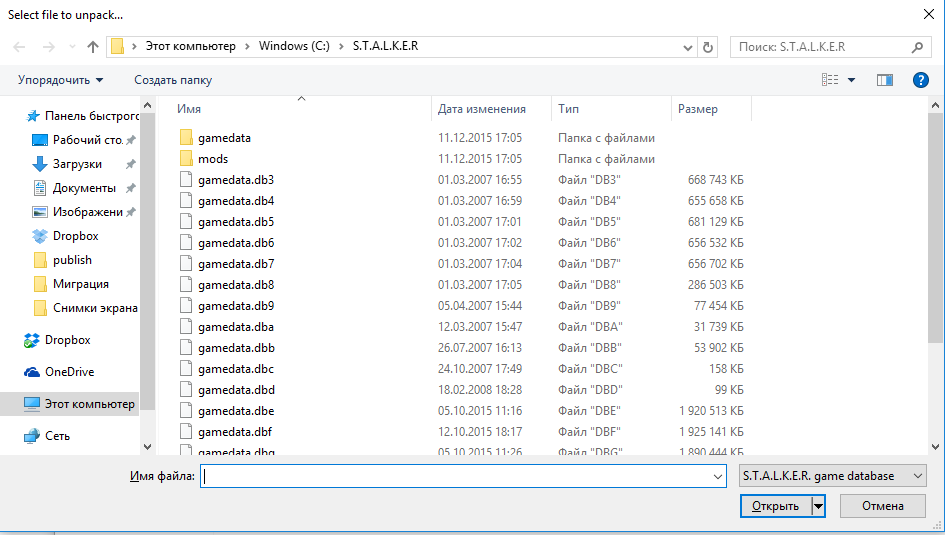Select the mods folder icon
This screenshot has height=535, width=945.
(x=186, y=159)
